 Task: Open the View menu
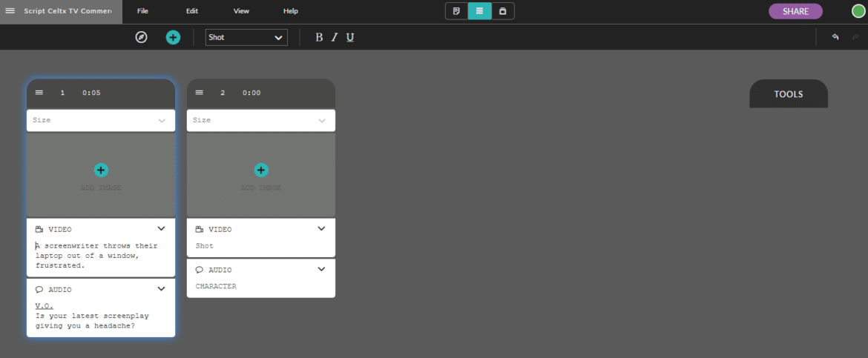click(241, 11)
